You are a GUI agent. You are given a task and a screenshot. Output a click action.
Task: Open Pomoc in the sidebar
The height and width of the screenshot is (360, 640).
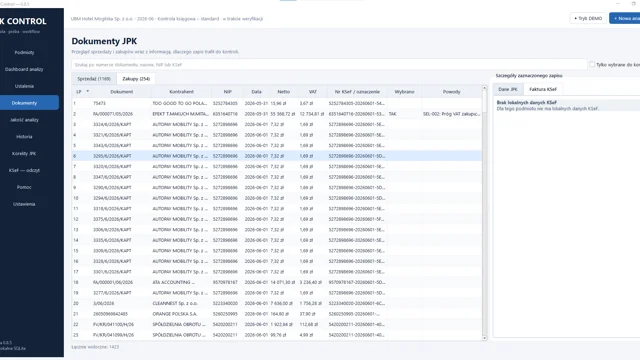point(24,187)
